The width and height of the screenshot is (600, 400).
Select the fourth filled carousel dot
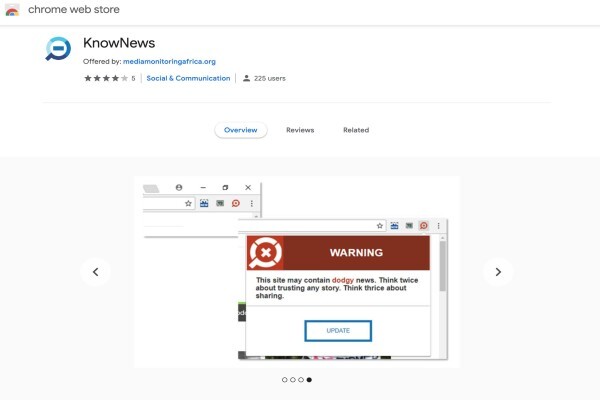pyautogui.click(x=309, y=380)
